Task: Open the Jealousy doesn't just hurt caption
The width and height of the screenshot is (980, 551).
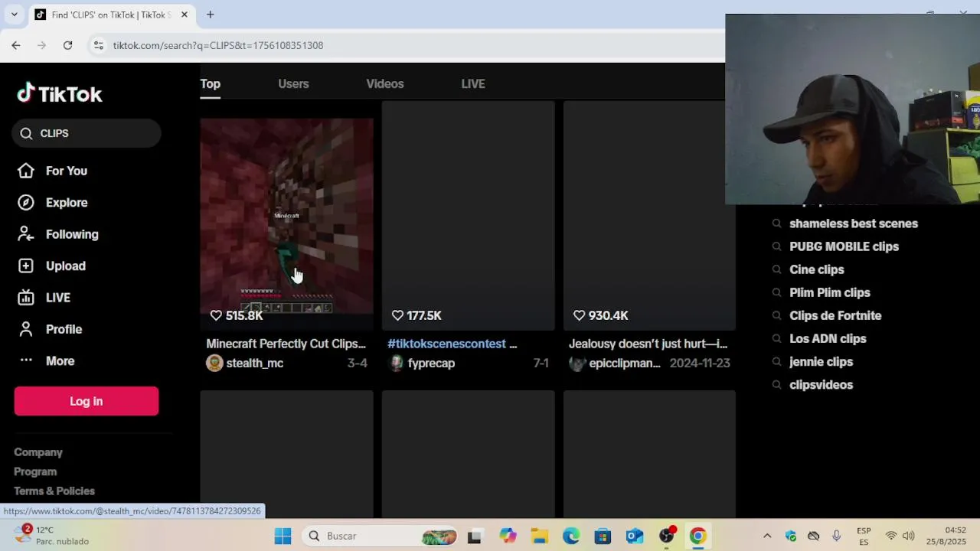Action: click(x=648, y=344)
